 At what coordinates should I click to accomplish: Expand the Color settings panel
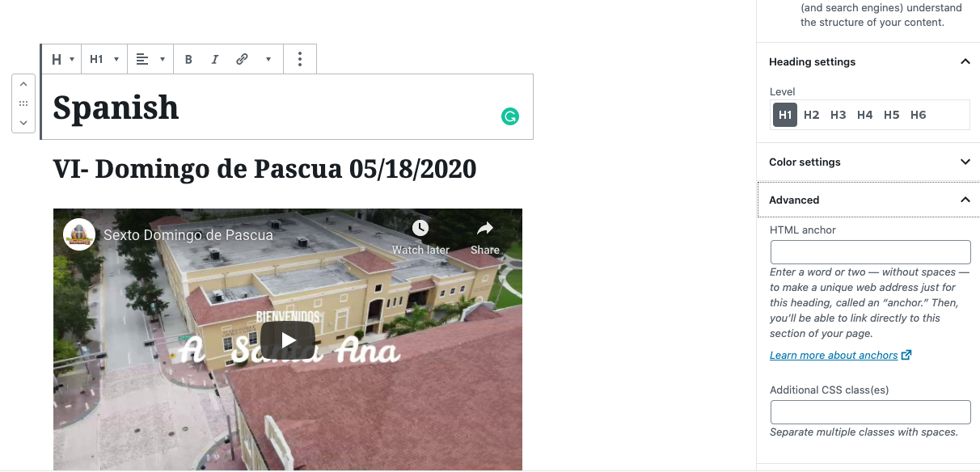point(868,162)
